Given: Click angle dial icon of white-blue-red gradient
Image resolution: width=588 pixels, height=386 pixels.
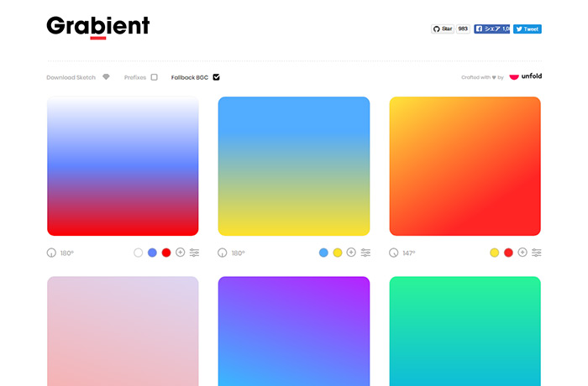Looking at the screenshot, I should [x=51, y=253].
